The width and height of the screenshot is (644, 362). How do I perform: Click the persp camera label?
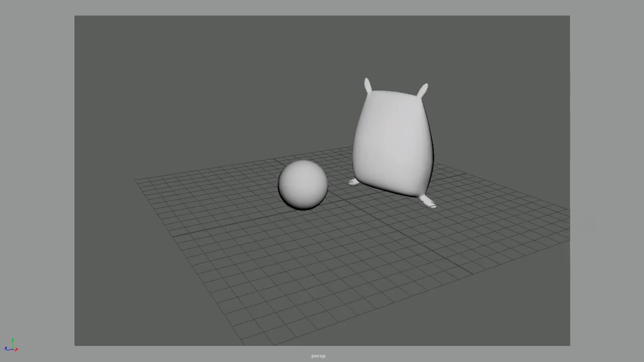point(318,356)
